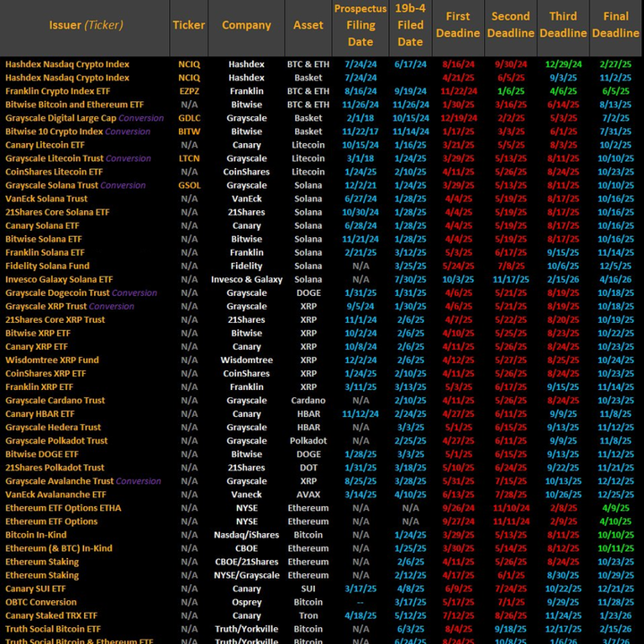Select the "Ethereum (& BTC) In-Kind" cell
The height and width of the screenshot is (644, 644).
(59, 548)
